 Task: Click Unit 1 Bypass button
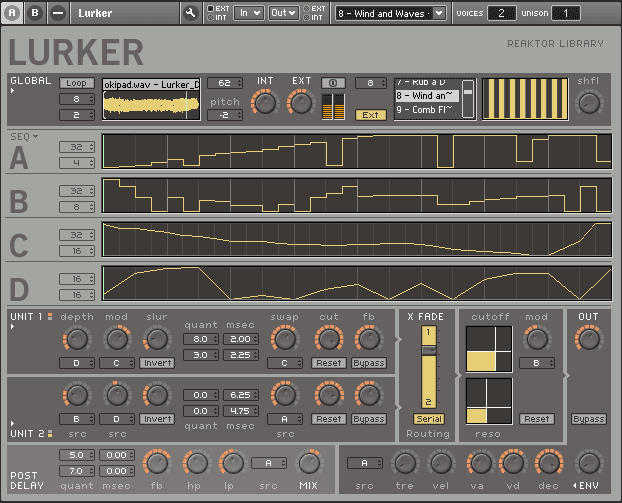(x=369, y=363)
